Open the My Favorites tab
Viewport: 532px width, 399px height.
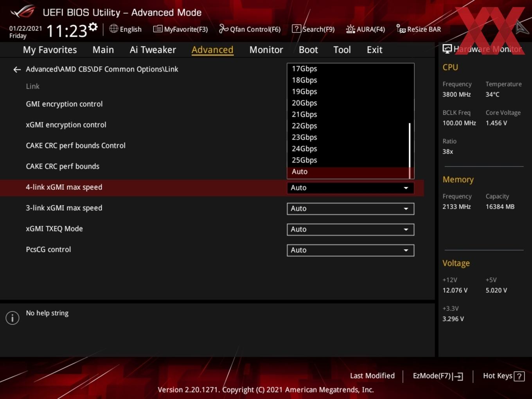coord(50,50)
